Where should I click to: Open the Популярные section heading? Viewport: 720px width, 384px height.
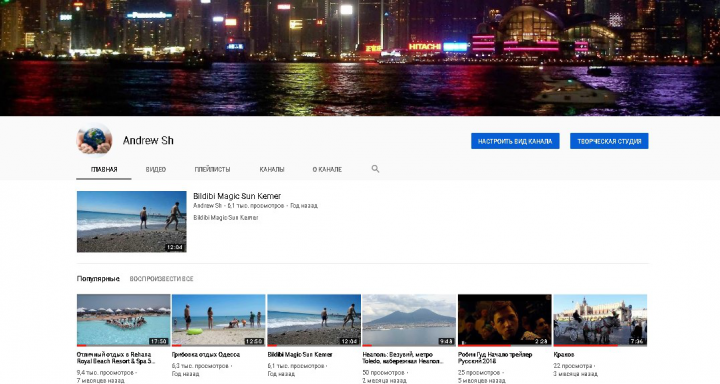tap(98, 279)
